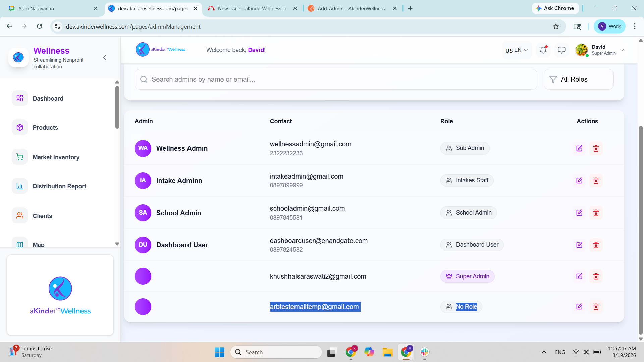
Task: Delete the arbtestemailtemp admin row
Action: (596, 307)
